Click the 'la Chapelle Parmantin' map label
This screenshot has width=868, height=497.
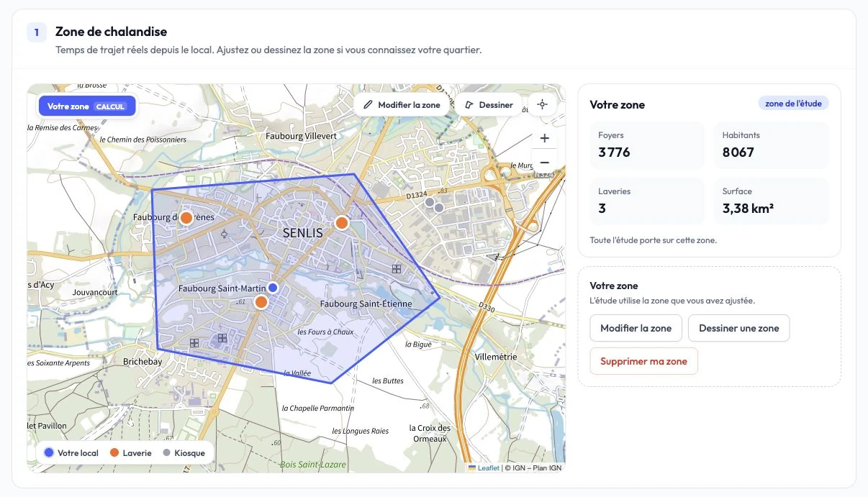pyautogui.click(x=317, y=409)
